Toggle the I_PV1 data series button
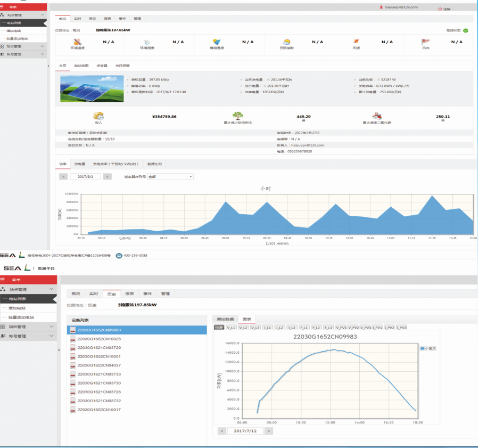Image resolution: width=478 pixels, height=448 pixels. tap(377, 328)
